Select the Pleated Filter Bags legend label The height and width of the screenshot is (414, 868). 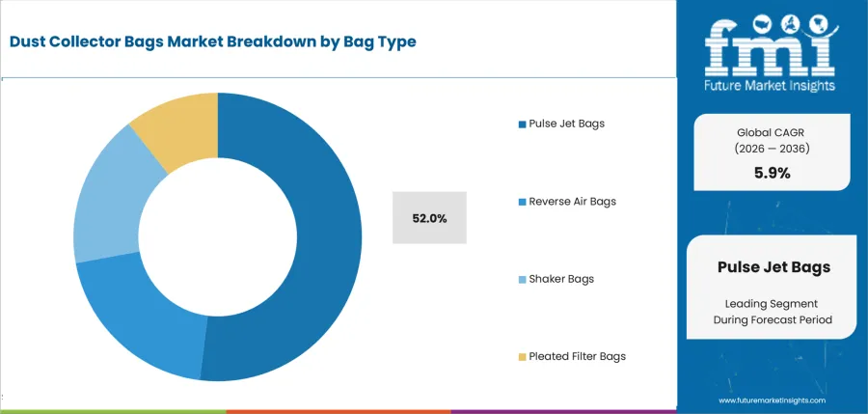(x=578, y=356)
